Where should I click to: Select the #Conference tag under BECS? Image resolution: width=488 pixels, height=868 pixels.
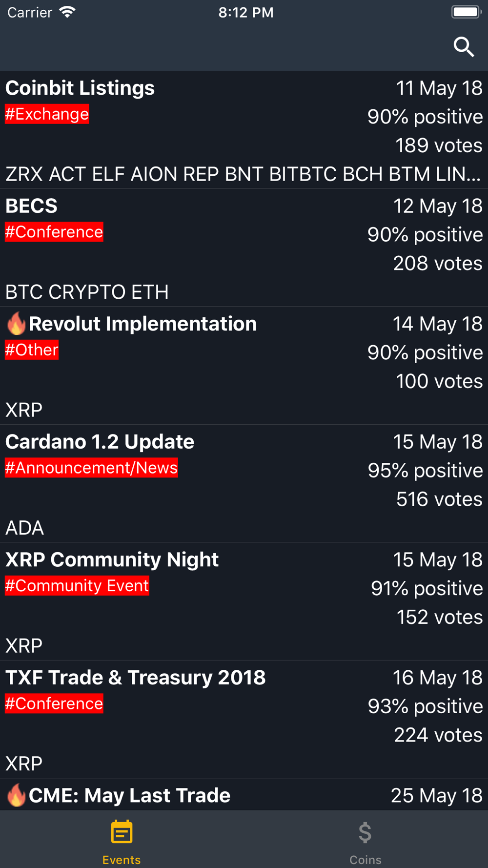point(54,232)
